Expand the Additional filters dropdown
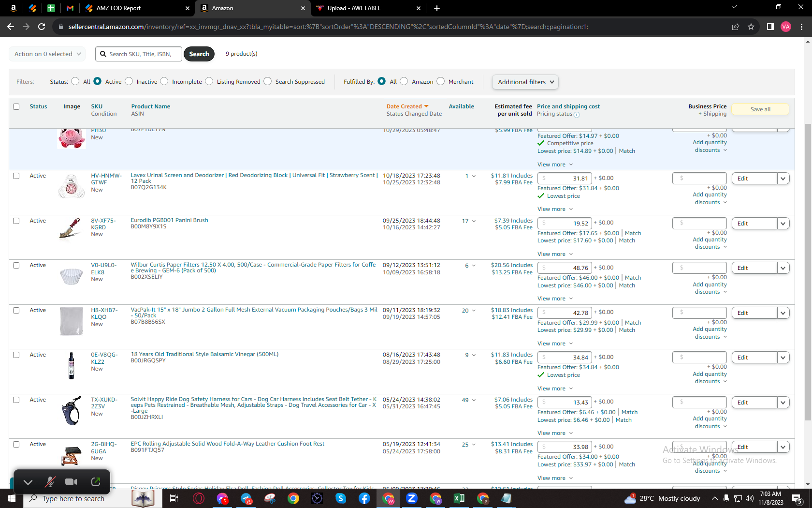812x508 pixels. point(525,82)
